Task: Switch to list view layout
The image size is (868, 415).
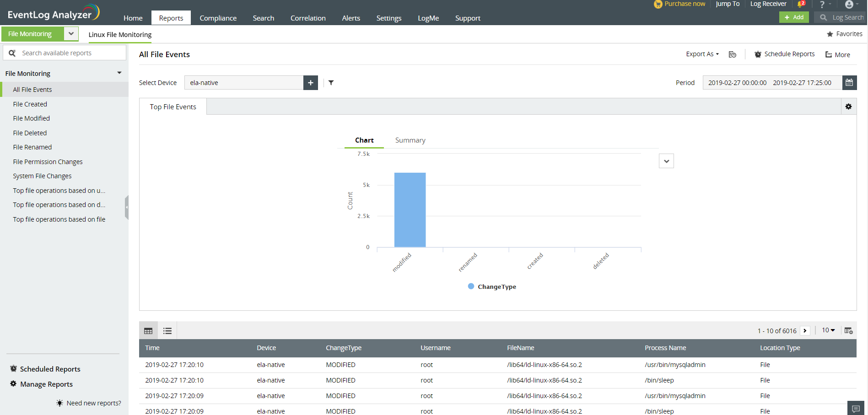Action: [x=167, y=331]
